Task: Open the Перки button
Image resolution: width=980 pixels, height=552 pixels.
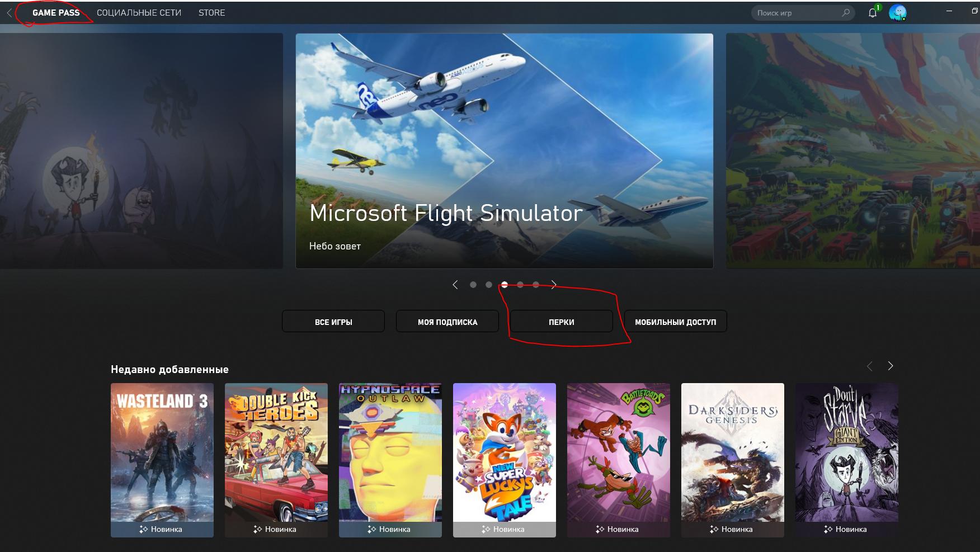Action: (562, 322)
